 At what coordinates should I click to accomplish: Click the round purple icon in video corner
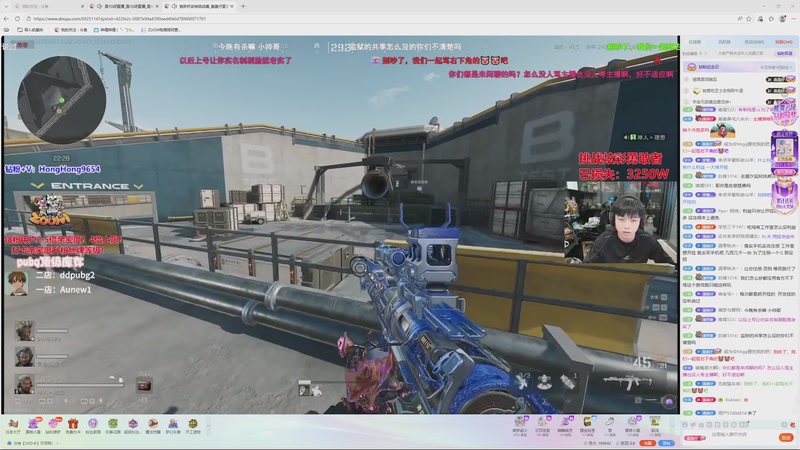tap(669, 402)
